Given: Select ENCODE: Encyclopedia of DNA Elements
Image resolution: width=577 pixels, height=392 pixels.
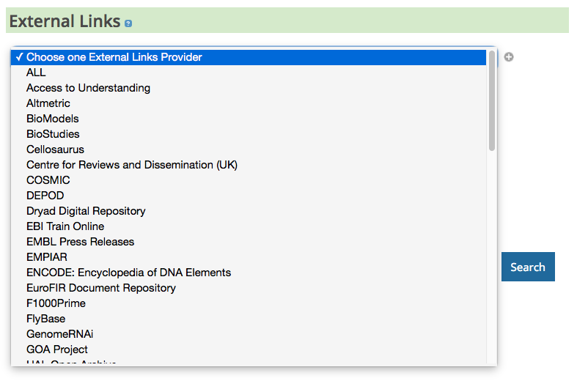Looking at the screenshot, I should tap(249, 273).
